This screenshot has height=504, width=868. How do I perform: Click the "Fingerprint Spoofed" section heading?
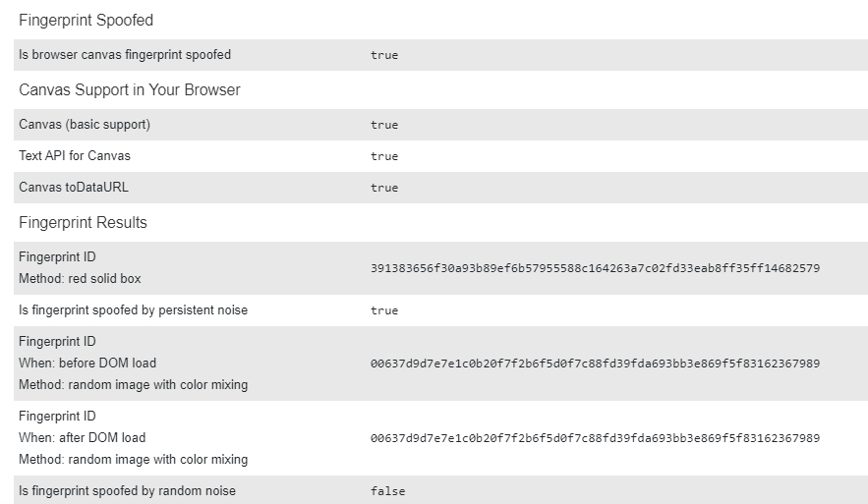pyautogui.click(x=86, y=20)
